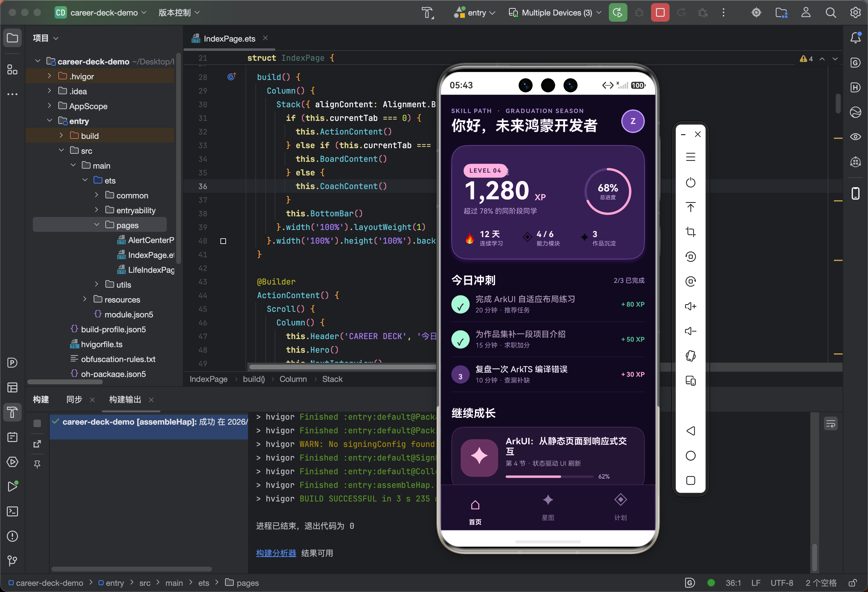Tap 首页 tab in app bottom bar
Image resolution: width=868 pixels, height=592 pixels.
tap(475, 512)
